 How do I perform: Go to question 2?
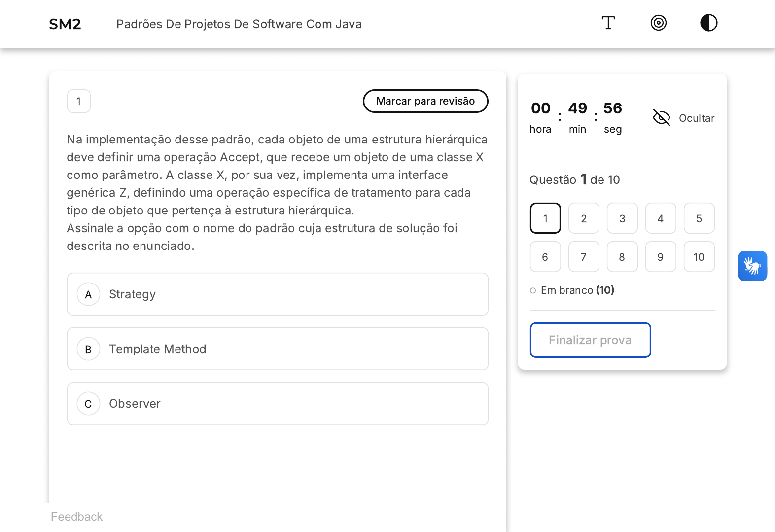coord(584,218)
